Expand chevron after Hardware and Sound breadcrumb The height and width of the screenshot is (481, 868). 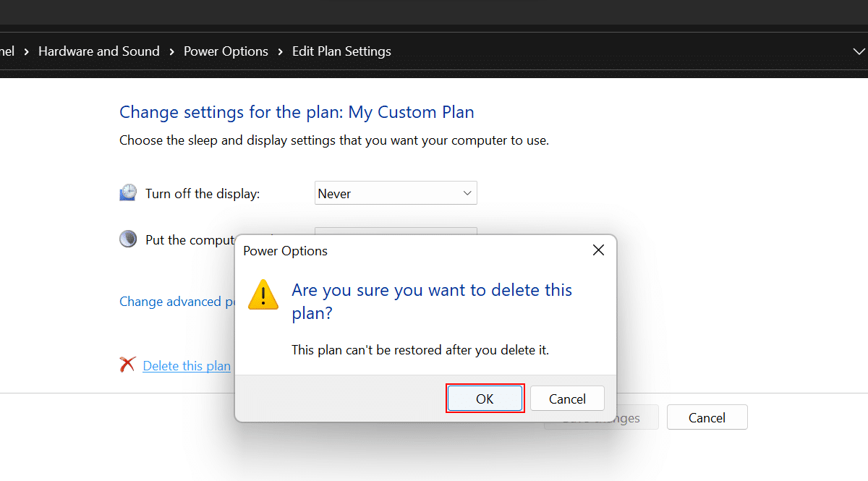point(172,51)
